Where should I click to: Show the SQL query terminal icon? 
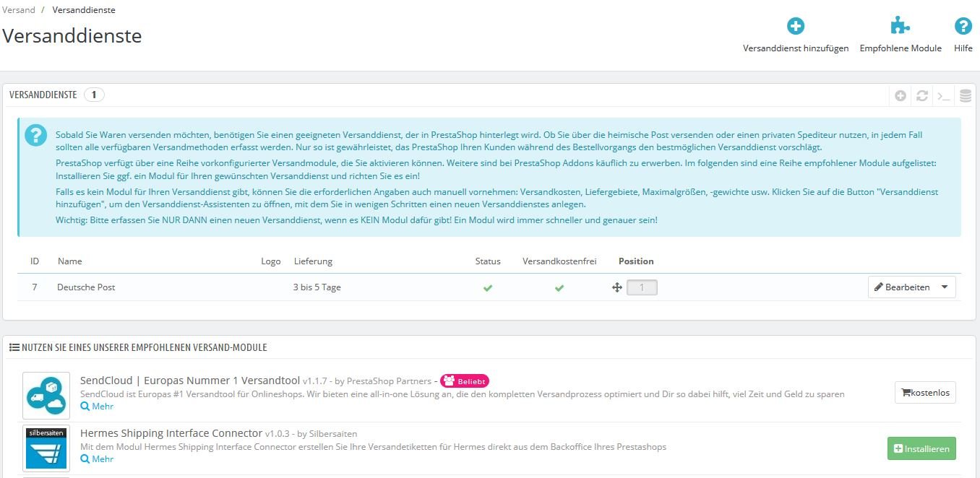point(944,95)
